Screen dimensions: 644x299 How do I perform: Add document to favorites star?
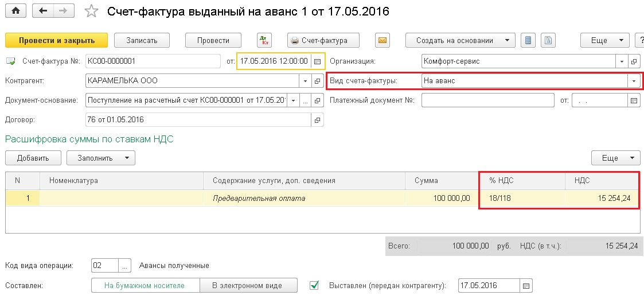coord(91,11)
